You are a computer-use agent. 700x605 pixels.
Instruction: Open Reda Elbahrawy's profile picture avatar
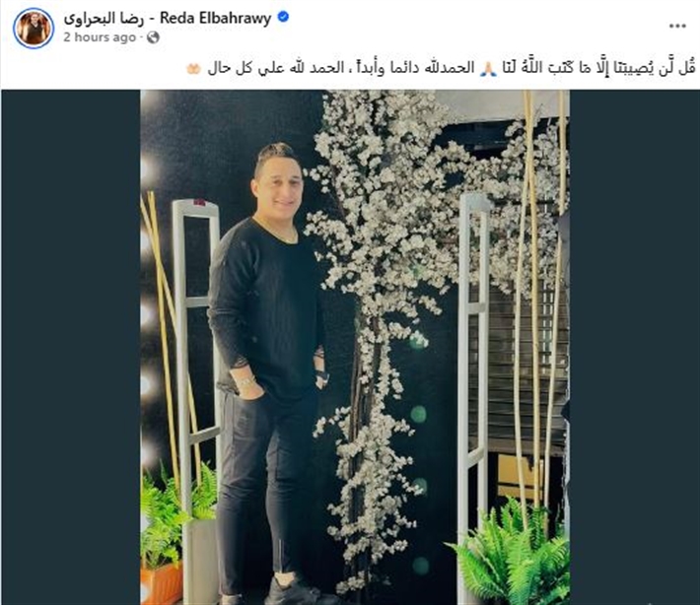(34, 29)
